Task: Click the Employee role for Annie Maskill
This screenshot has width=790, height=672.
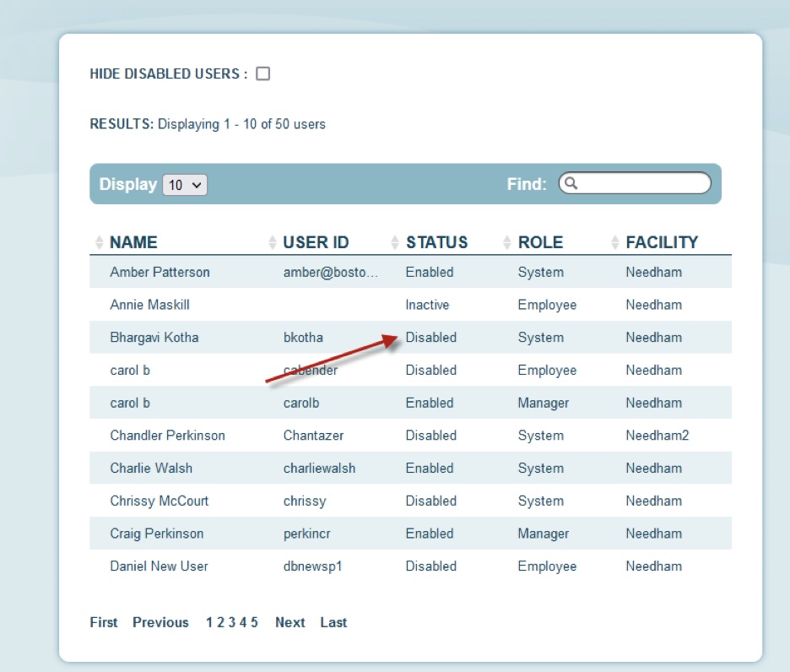Action: point(547,305)
